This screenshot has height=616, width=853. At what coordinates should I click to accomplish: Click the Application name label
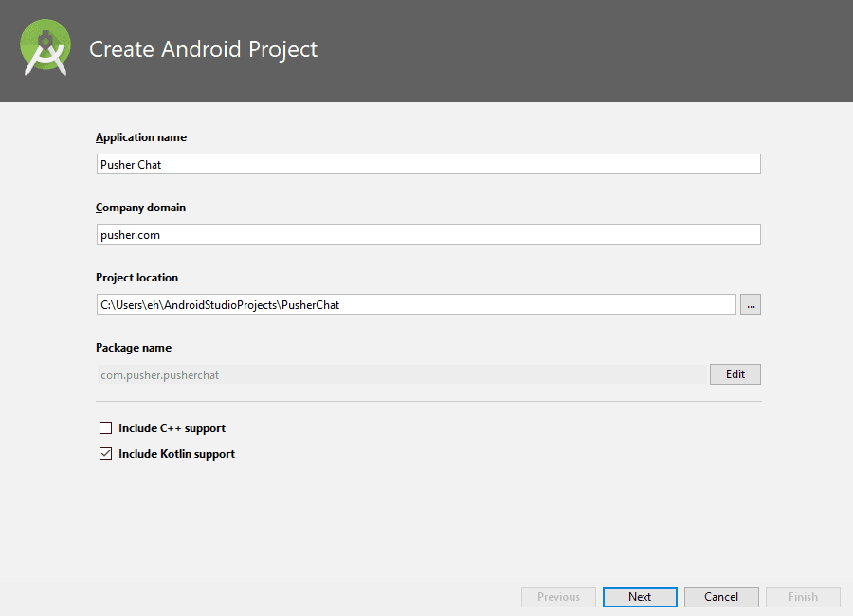click(x=140, y=136)
